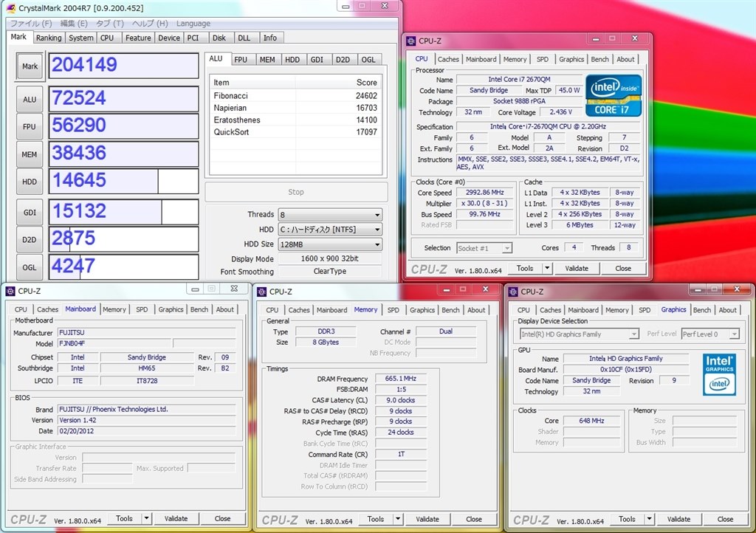Click Validate in CPU-Z CPU window
The width and height of the screenshot is (756, 533).
coord(577,269)
